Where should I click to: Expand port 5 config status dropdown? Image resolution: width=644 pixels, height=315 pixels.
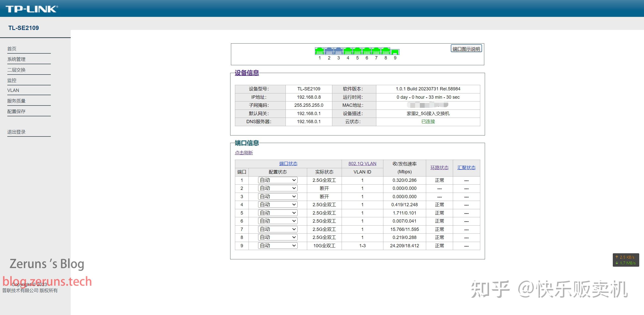click(x=277, y=213)
